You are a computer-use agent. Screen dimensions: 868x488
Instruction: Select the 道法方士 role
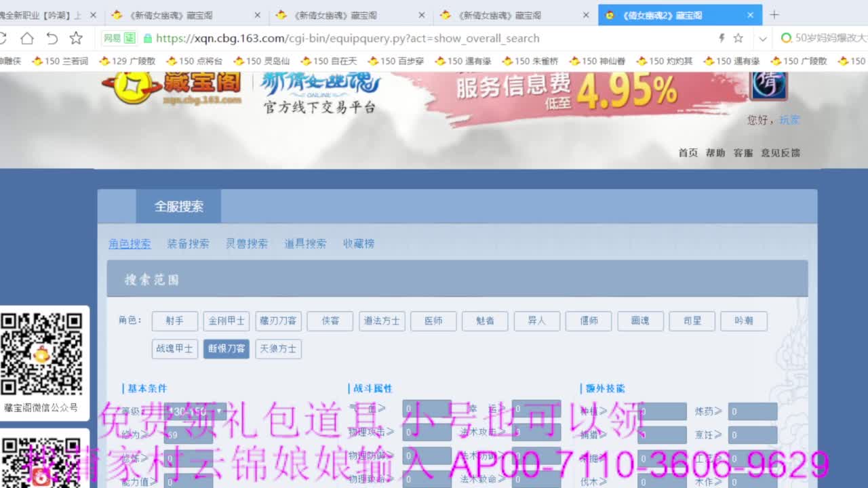tap(382, 321)
